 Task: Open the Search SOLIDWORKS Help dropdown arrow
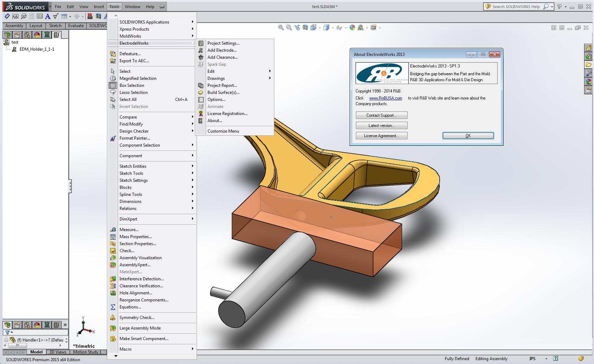pos(552,7)
